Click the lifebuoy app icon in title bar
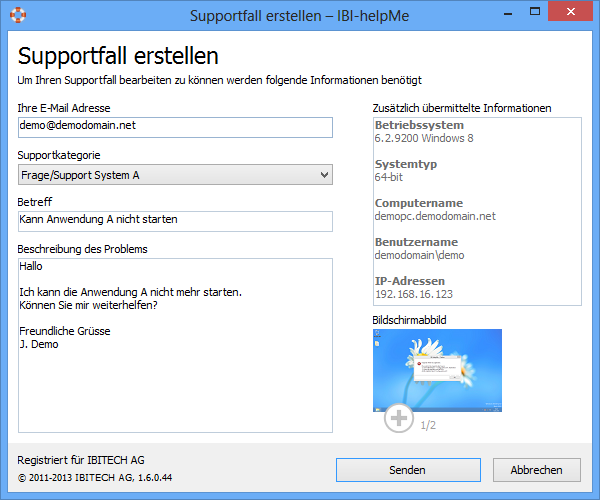 coord(17,16)
